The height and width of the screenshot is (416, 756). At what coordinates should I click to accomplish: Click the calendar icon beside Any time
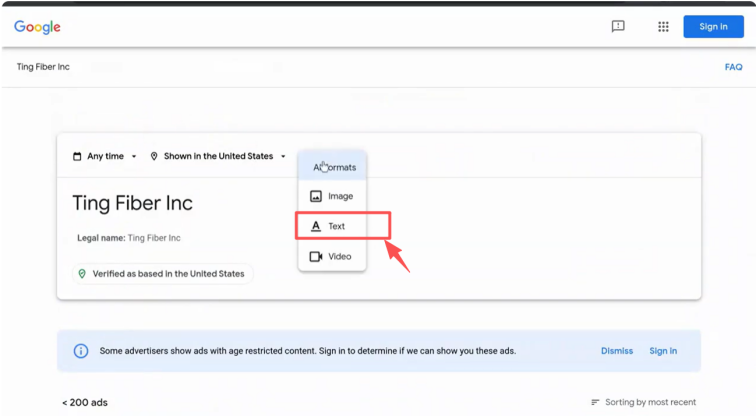click(77, 156)
